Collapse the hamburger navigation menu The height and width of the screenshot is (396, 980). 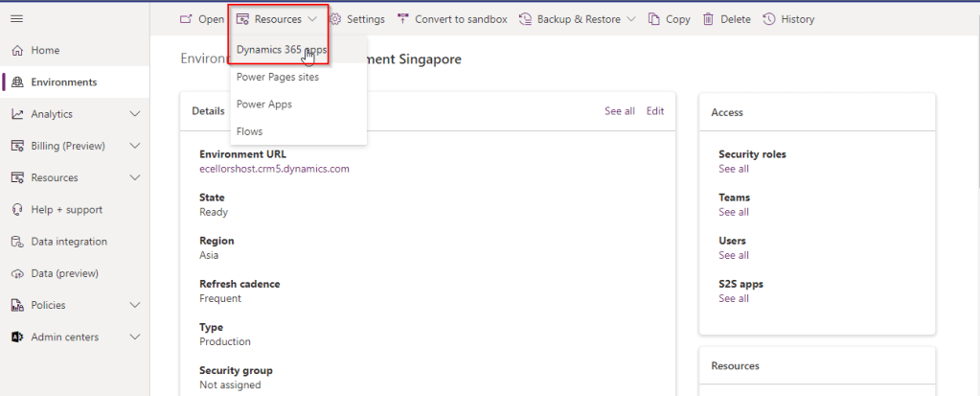click(x=16, y=19)
